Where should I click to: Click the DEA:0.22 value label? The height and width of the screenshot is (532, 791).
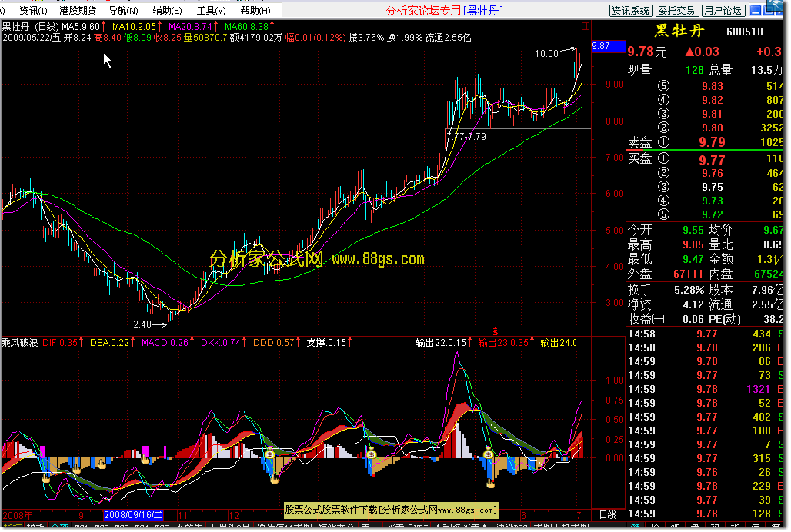coord(109,343)
